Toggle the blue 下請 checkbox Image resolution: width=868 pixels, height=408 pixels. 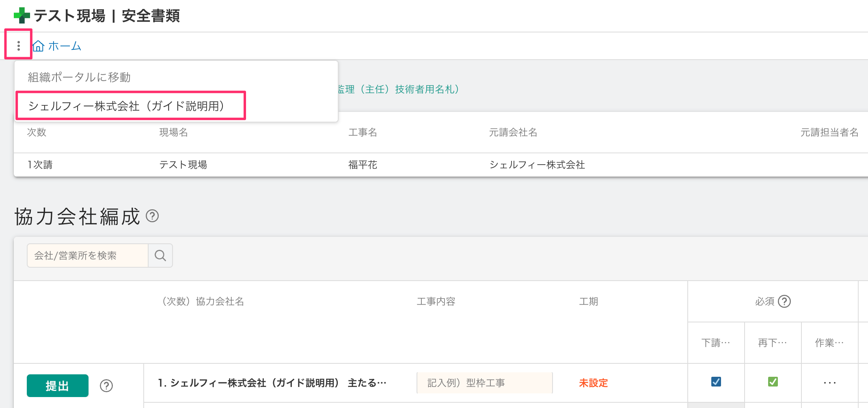coord(716,382)
